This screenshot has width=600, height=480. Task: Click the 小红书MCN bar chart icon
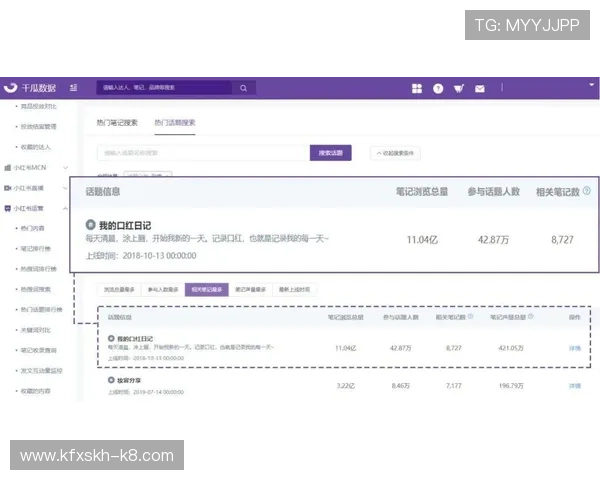(x=7, y=168)
